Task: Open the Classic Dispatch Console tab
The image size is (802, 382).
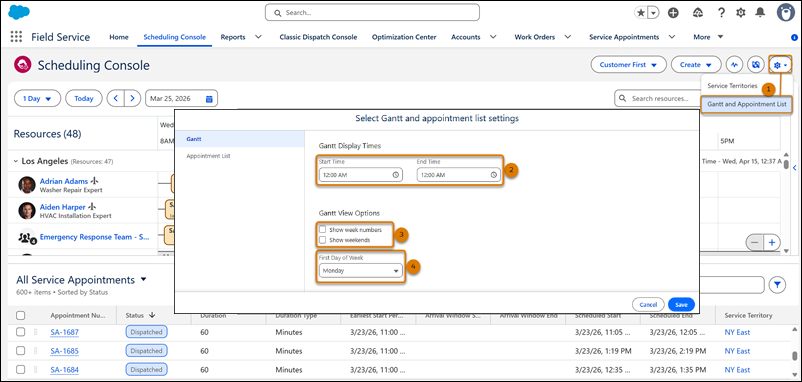Action: coord(318,37)
